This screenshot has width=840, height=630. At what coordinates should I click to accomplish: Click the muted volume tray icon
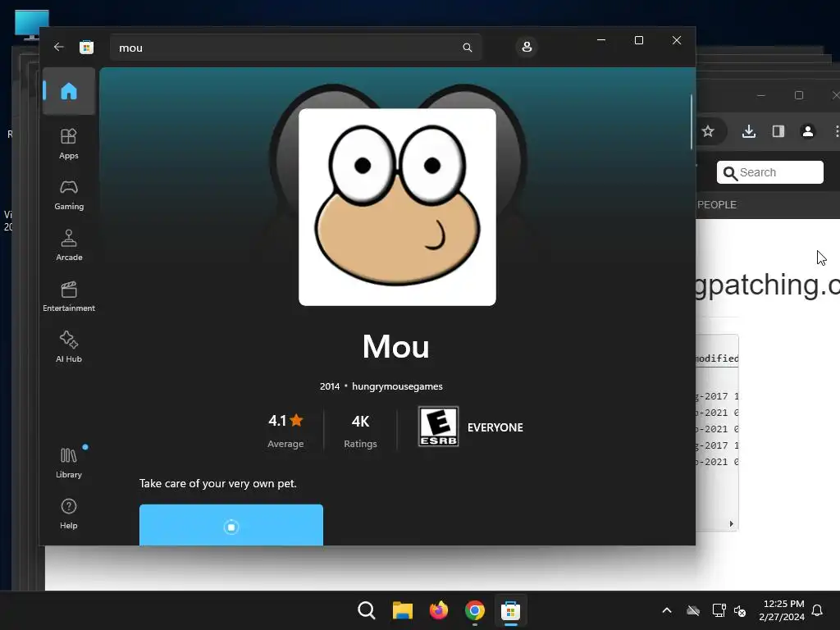click(740, 610)
